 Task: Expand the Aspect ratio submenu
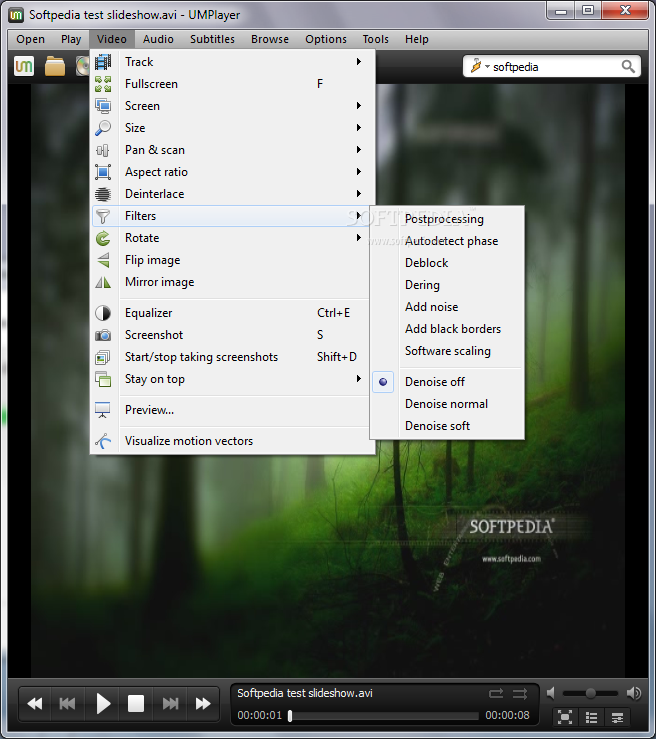tap(359, 172)
